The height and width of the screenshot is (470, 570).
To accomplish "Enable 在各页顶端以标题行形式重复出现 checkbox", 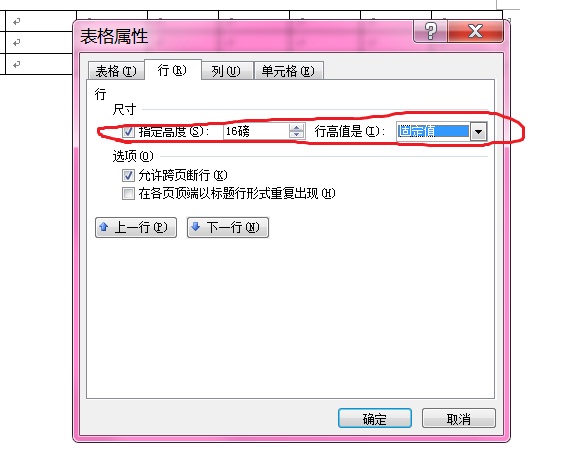I will click(128, 193).
